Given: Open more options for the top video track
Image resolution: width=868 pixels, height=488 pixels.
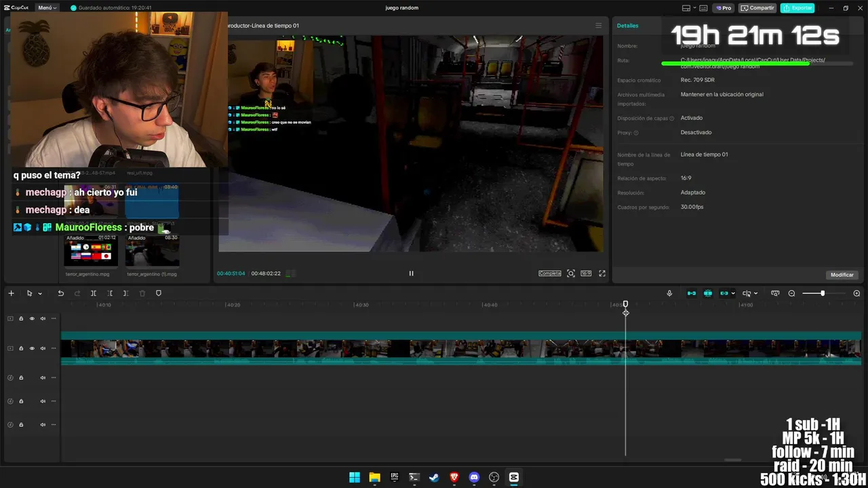Looking at the screenshot, I should 54,319.
